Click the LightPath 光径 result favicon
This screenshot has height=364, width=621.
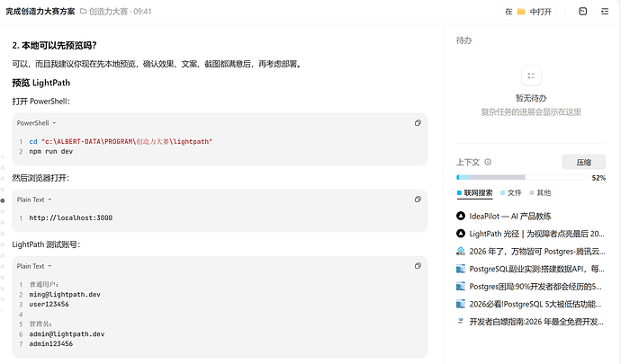coord(461,234)
